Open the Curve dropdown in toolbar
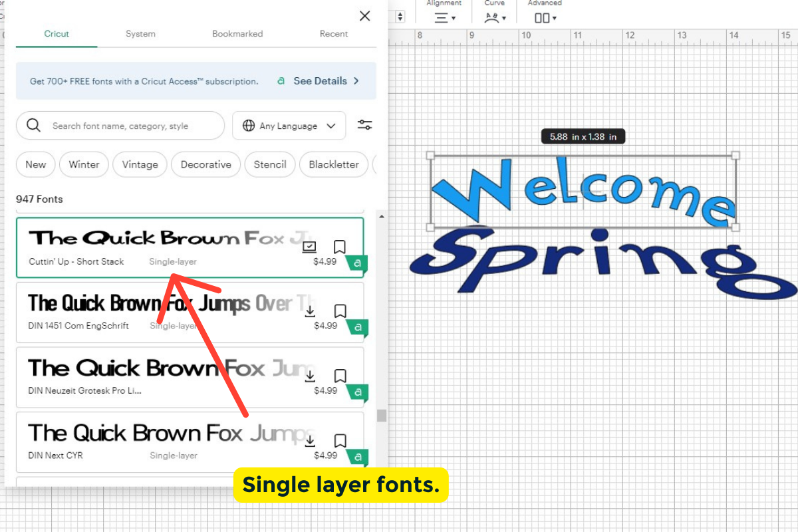This screenshot has height=532, width=798. 495,18
